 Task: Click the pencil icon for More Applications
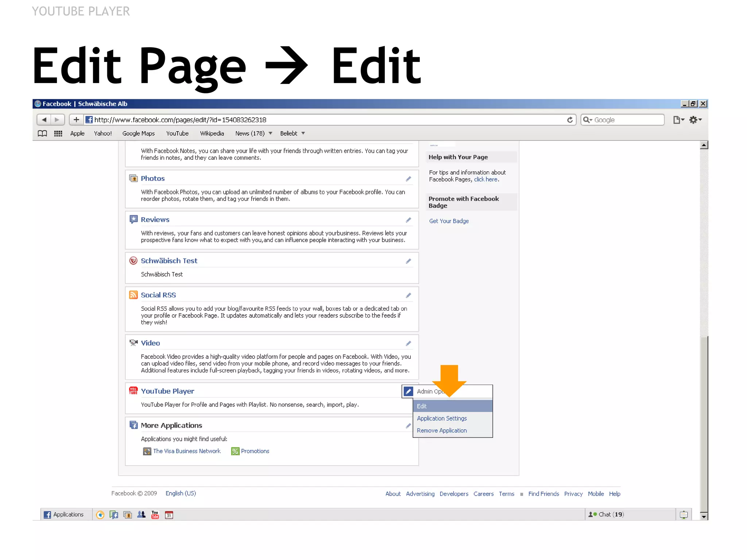click(409, 426)
